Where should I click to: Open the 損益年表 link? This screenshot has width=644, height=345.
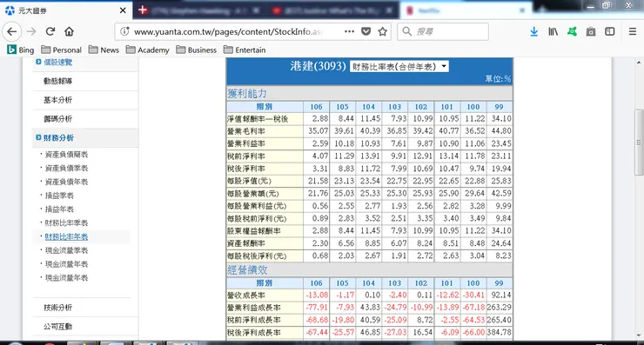pyautogui.click(x=59, y=209)
